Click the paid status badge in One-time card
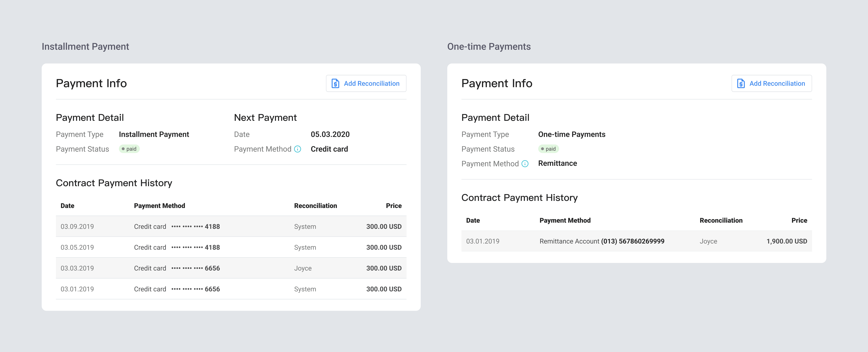This screenshot has width=868, height=352. pos(549,149)
